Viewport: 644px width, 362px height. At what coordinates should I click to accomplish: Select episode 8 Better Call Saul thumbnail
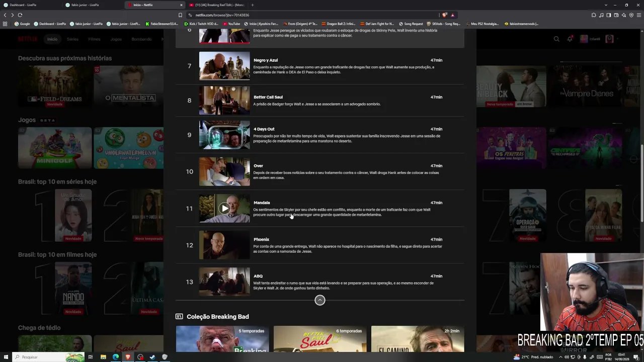224,100
